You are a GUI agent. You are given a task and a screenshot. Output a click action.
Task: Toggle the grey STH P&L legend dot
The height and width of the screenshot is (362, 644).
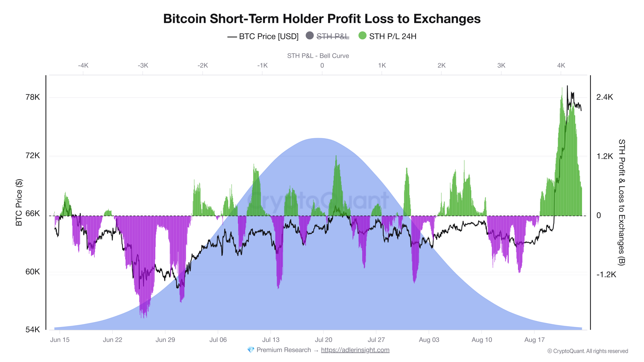click(x=310, y=36)
